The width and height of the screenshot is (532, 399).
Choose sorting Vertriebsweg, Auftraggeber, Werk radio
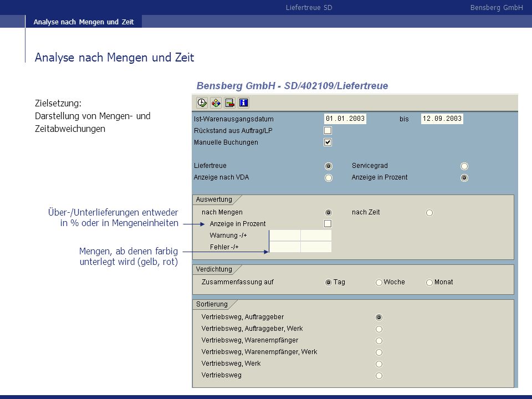[379, 329]
